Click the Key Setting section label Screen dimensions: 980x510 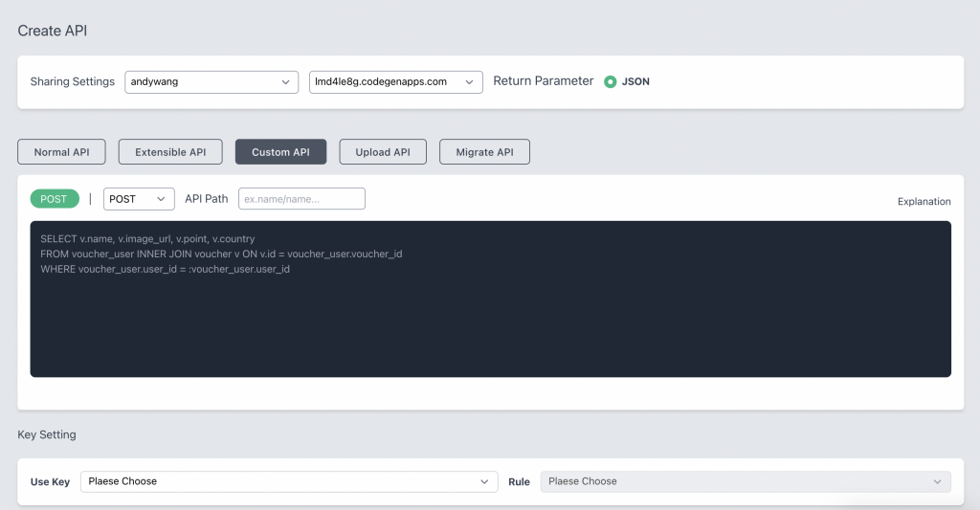tap(47, 434)
